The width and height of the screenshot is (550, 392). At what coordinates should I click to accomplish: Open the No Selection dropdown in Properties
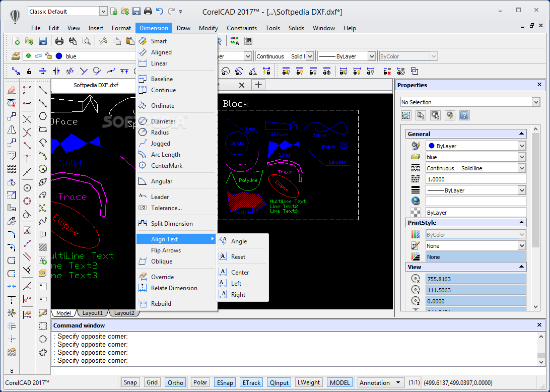(535, 102)
